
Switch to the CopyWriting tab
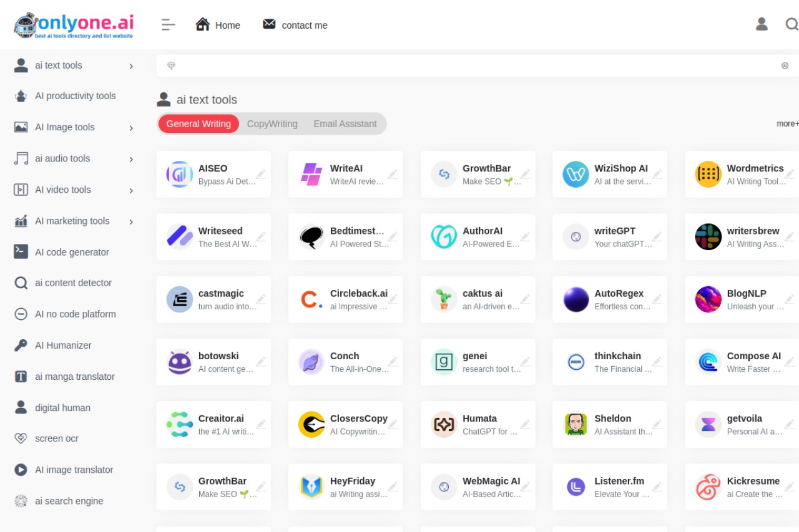point(272,123)
